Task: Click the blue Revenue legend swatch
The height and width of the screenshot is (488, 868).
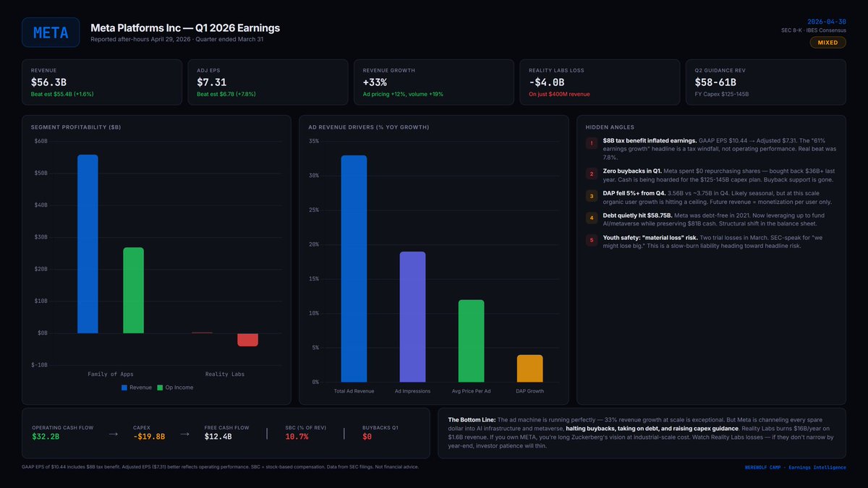Action: [x=124, y=388]
